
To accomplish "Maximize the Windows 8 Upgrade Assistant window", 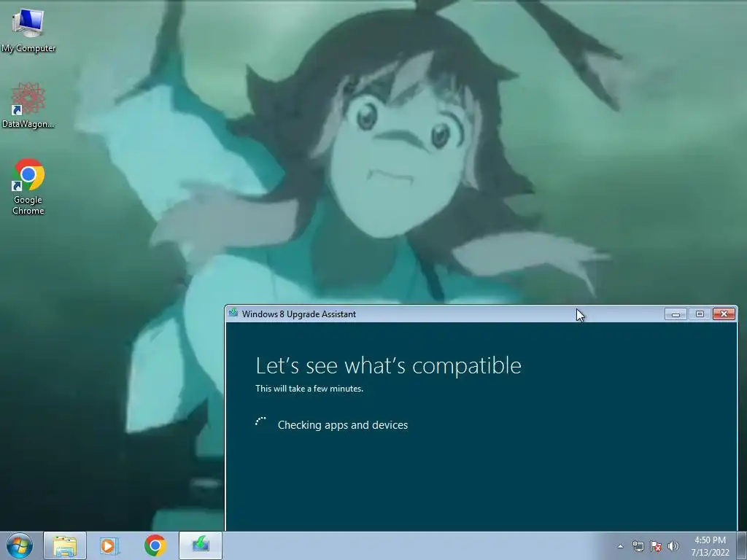I will coord(700,314).
